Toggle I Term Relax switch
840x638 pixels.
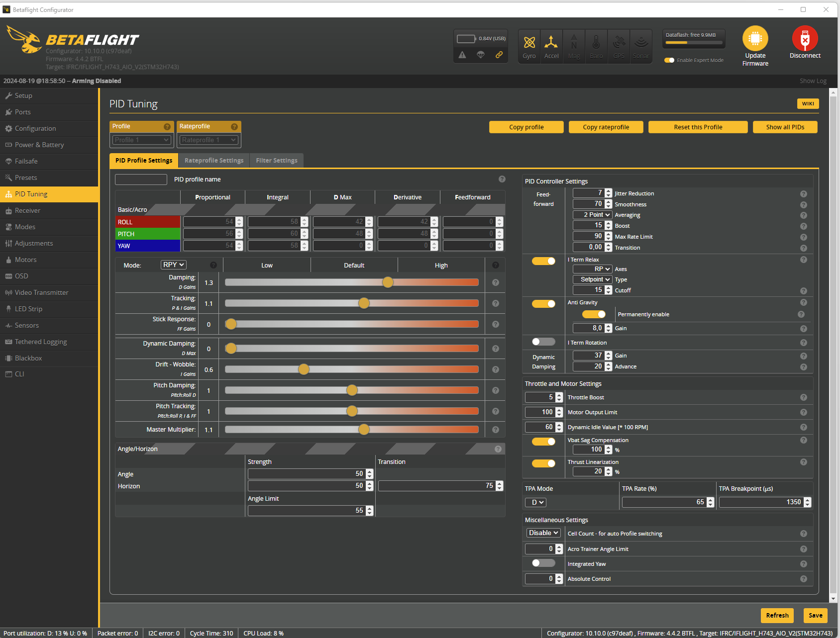point(543,261)
